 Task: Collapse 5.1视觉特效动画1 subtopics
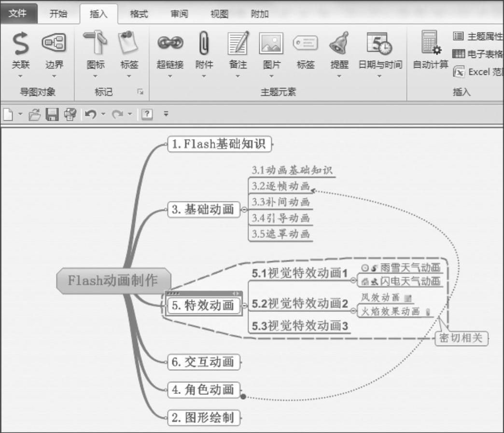(x=353, y=280)
